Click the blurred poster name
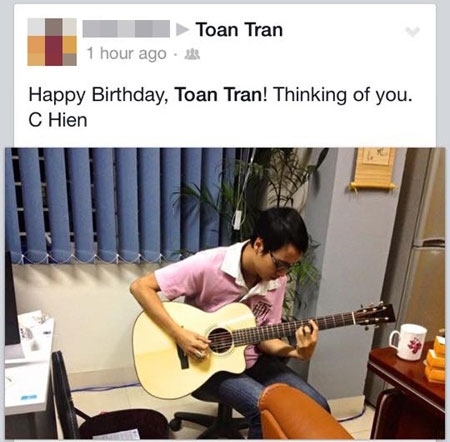450x442 pixels. click(x=126, y=29)
